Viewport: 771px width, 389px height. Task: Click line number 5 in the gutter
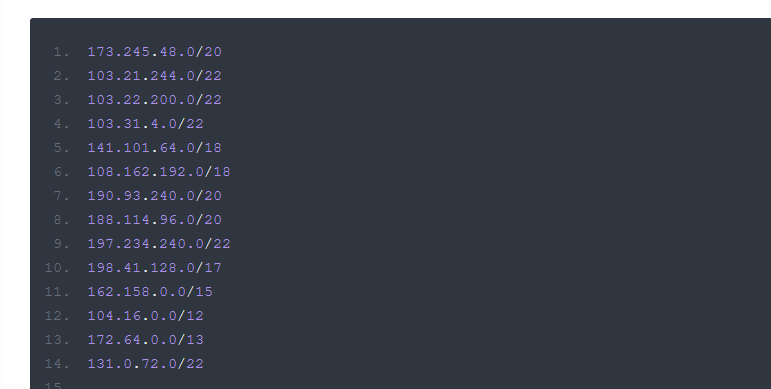point(62,148)
